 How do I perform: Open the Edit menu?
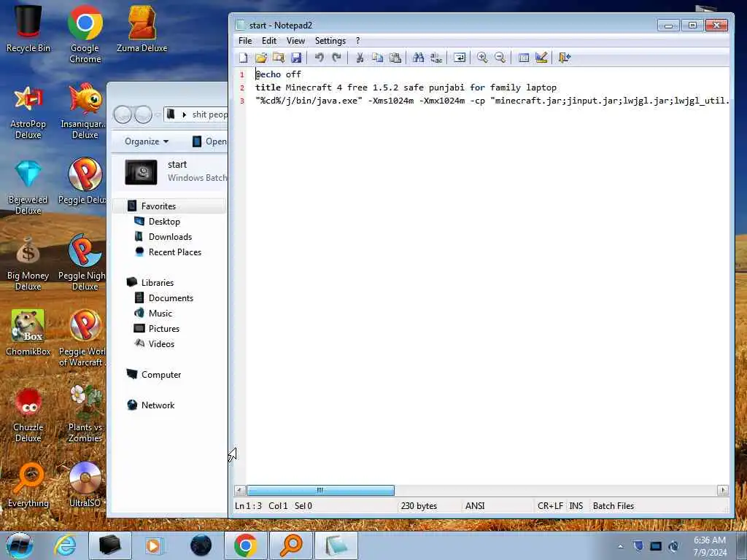(269, 41)
